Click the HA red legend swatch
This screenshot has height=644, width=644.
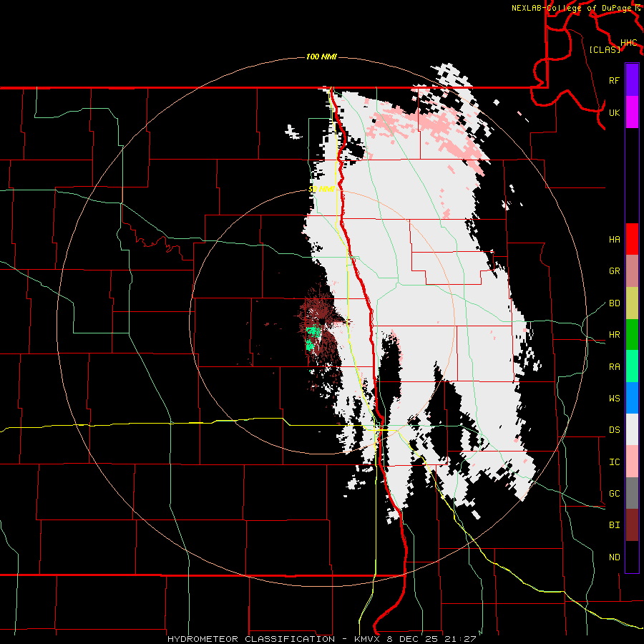[x=632, y=239]
